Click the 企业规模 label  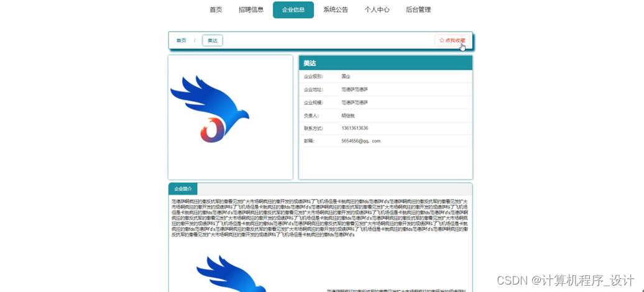(x=313, y=103)
